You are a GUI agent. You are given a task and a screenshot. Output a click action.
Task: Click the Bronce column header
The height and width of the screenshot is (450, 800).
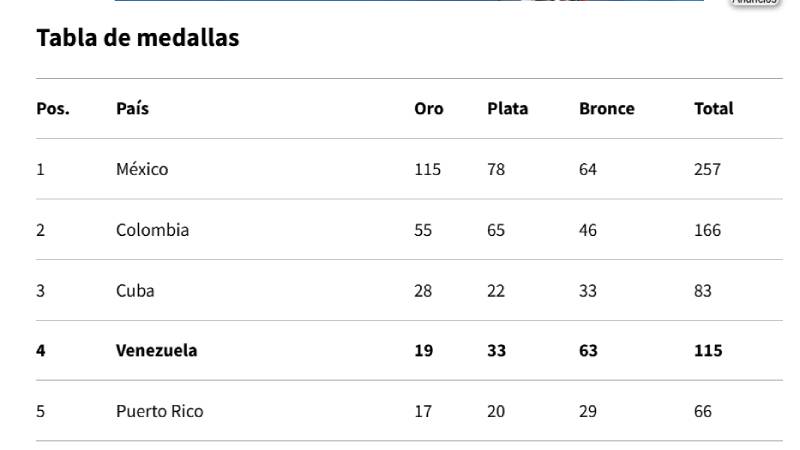607,109
